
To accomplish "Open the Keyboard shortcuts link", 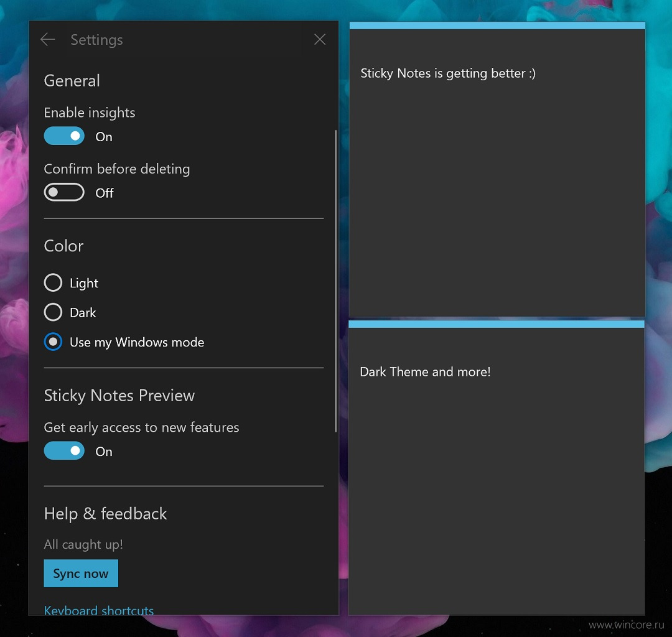I will [x=99, y=610].
